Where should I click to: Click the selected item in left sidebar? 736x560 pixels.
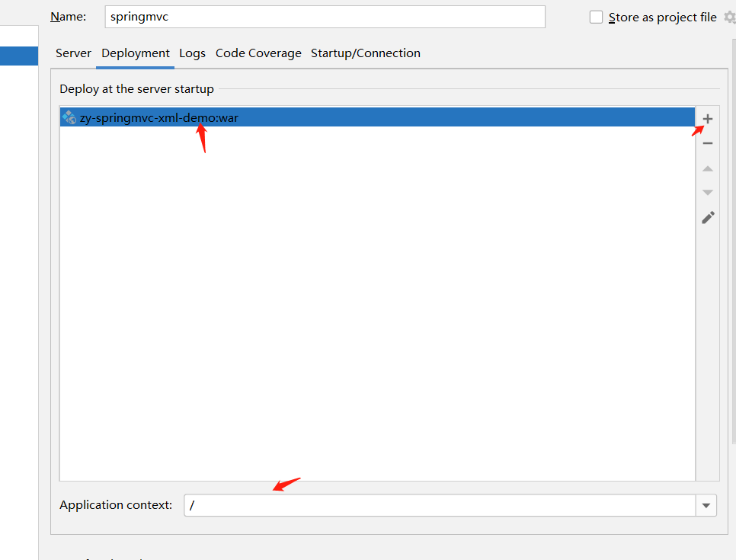pyautogui.click(x=19, y=56)
